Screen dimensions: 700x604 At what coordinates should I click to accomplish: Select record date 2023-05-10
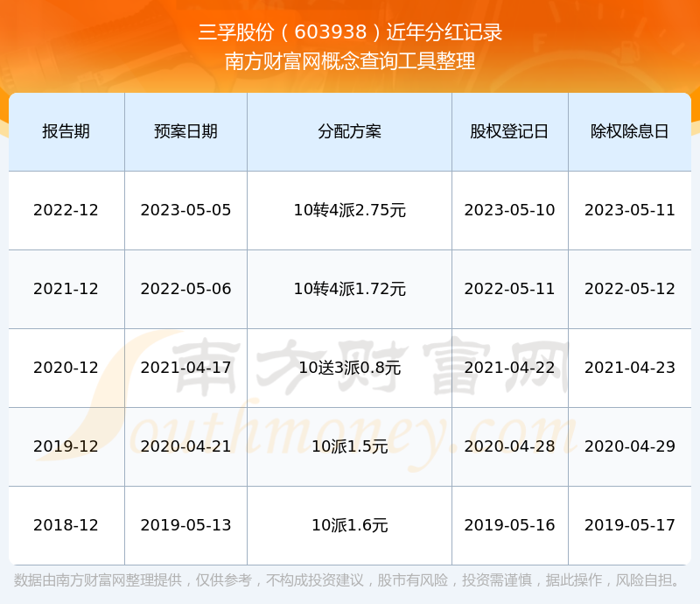pos(509,210)
